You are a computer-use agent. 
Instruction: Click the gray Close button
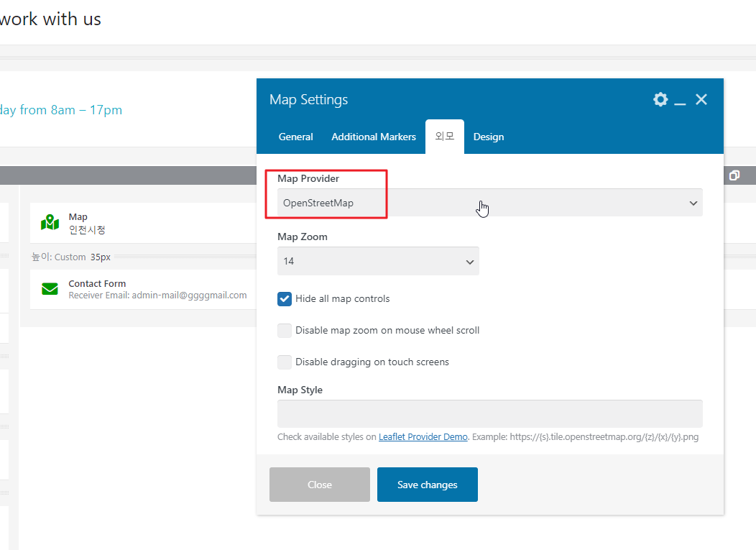[320, 485]
